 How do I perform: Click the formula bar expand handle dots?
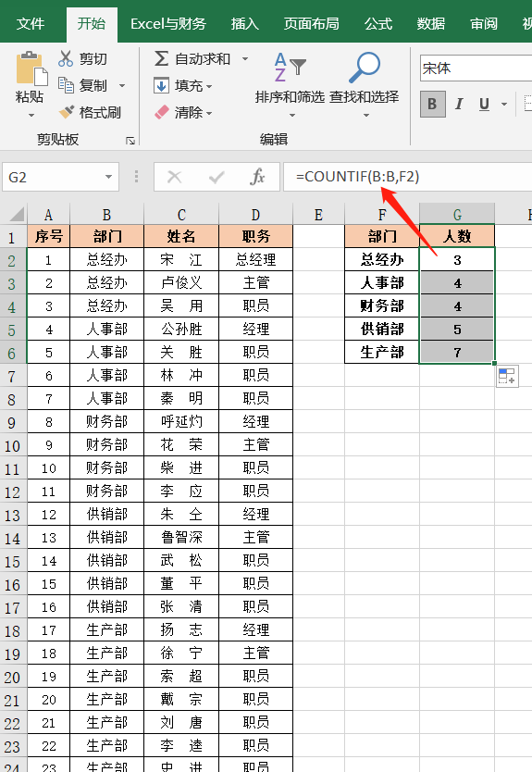point(136,177)
